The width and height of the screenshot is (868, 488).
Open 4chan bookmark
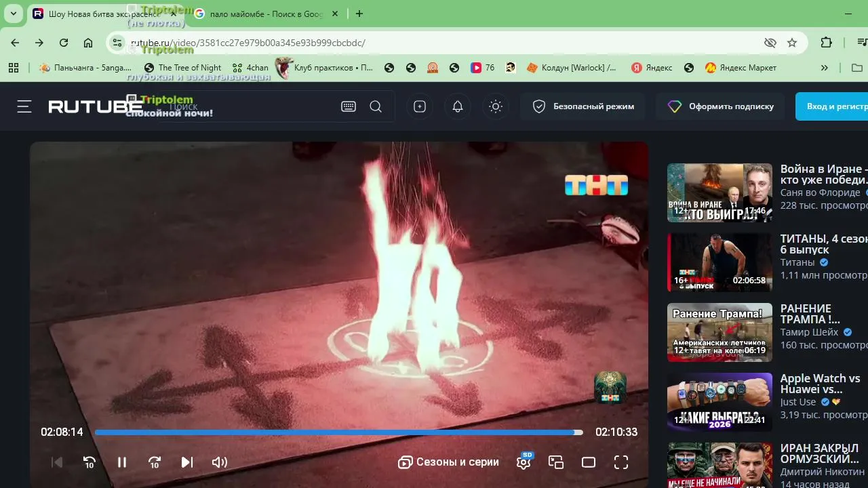tap(250, 68)
